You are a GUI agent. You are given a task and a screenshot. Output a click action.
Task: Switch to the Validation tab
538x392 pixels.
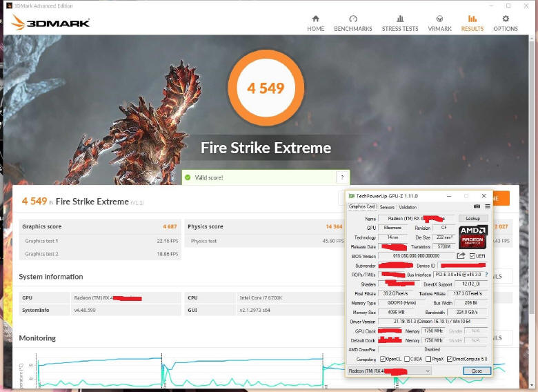click(x=408, y=207)
